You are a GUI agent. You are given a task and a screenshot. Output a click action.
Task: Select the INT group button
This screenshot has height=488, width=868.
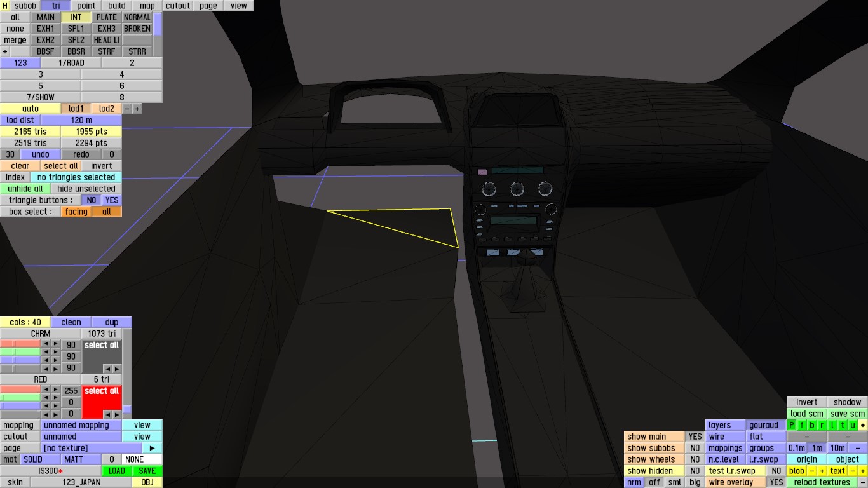[x=76, y=17]
